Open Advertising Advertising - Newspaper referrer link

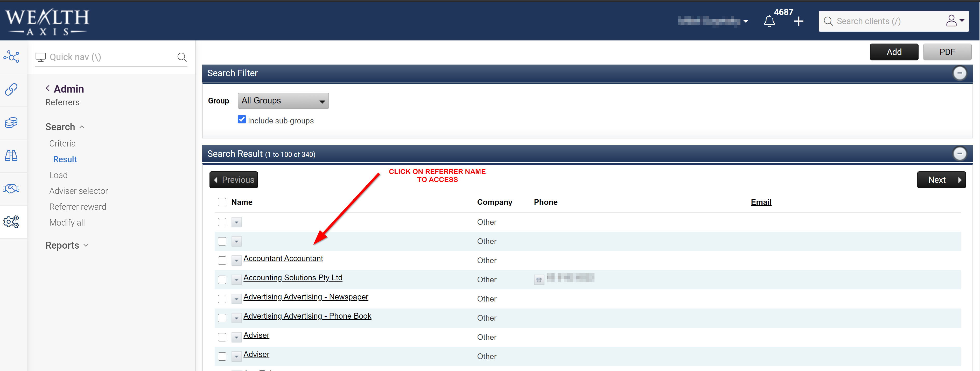pyautogui.click(x=305, y=297)
